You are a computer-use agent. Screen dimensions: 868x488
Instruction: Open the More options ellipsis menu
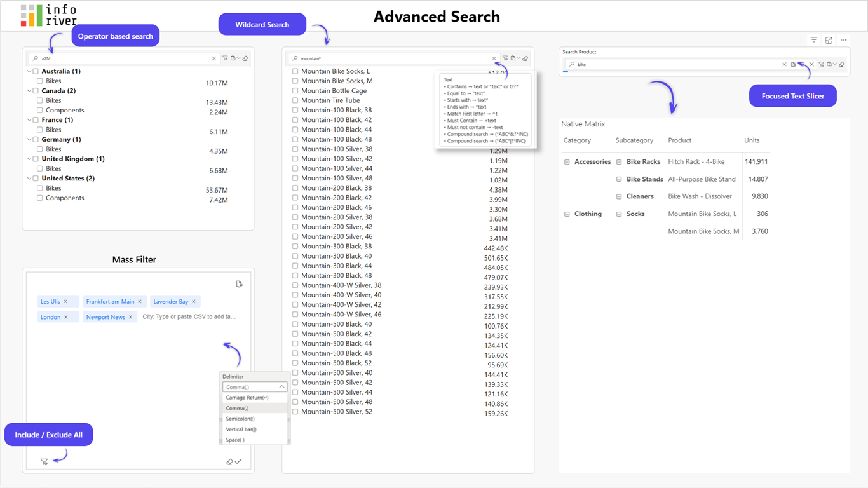click(844, 40)
